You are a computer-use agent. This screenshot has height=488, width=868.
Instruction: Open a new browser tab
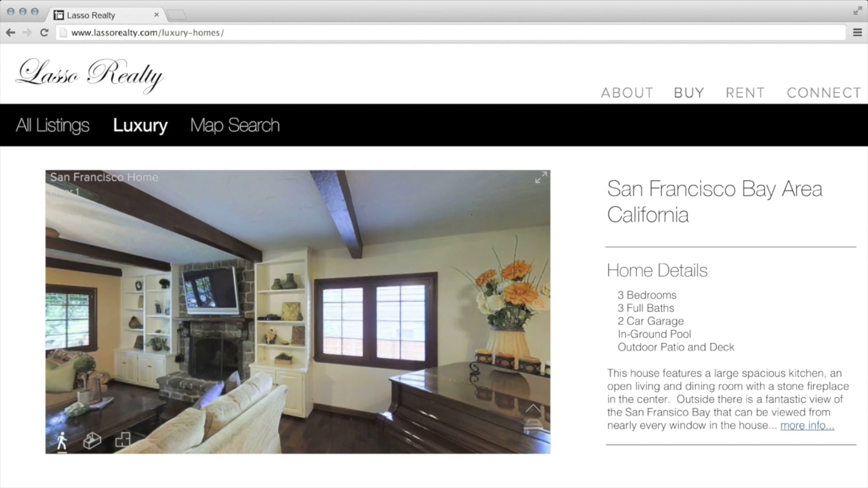pos(176,15)
